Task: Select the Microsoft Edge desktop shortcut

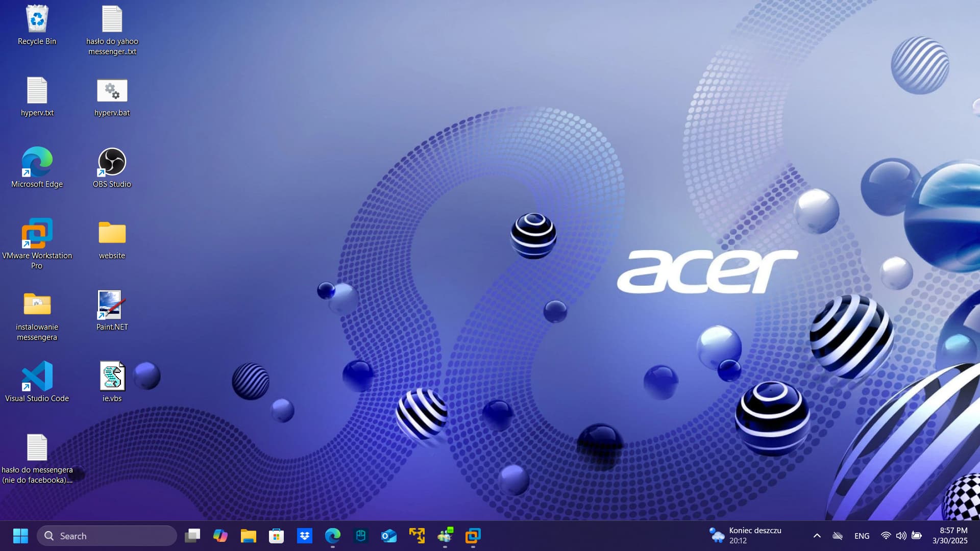Action: [x=37, y=168]
